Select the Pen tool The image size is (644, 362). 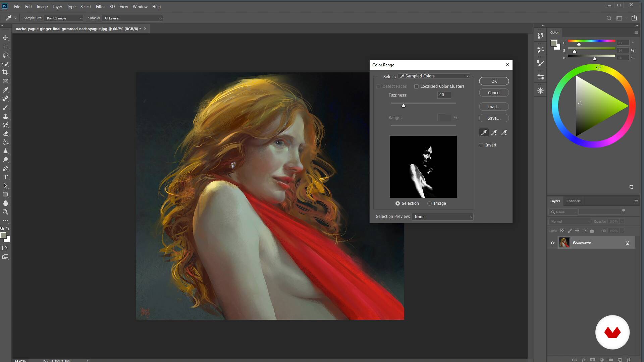coord(5,168)
